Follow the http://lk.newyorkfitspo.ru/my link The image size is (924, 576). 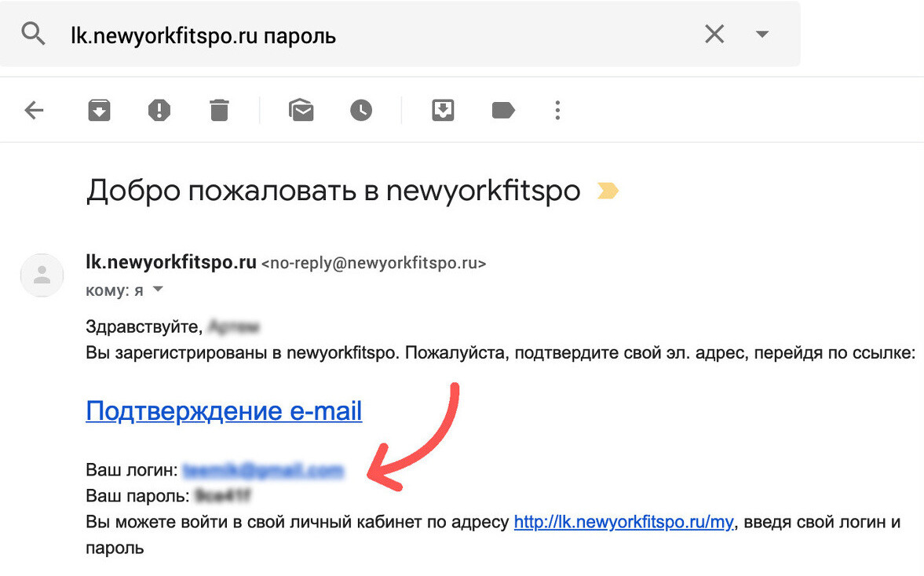point(624,522)
